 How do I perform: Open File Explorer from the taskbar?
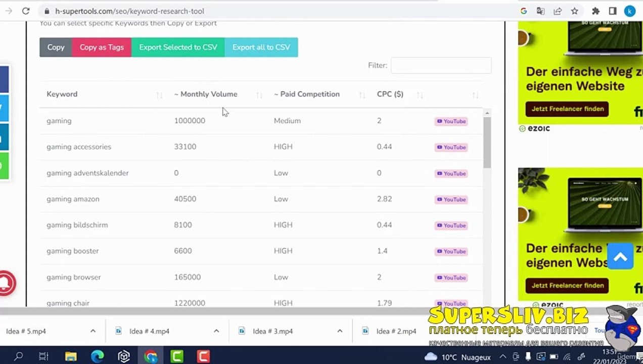tap(71, 356)
